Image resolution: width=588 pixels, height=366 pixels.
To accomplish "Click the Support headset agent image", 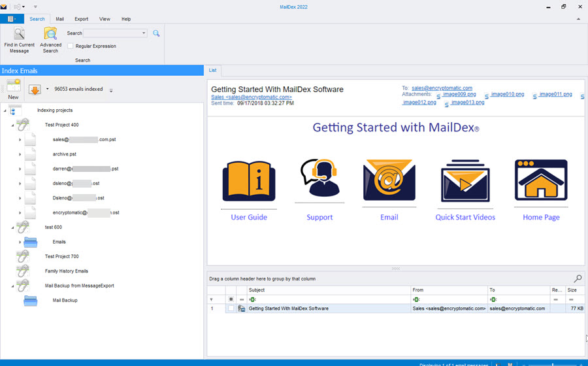I will [320, 177].
